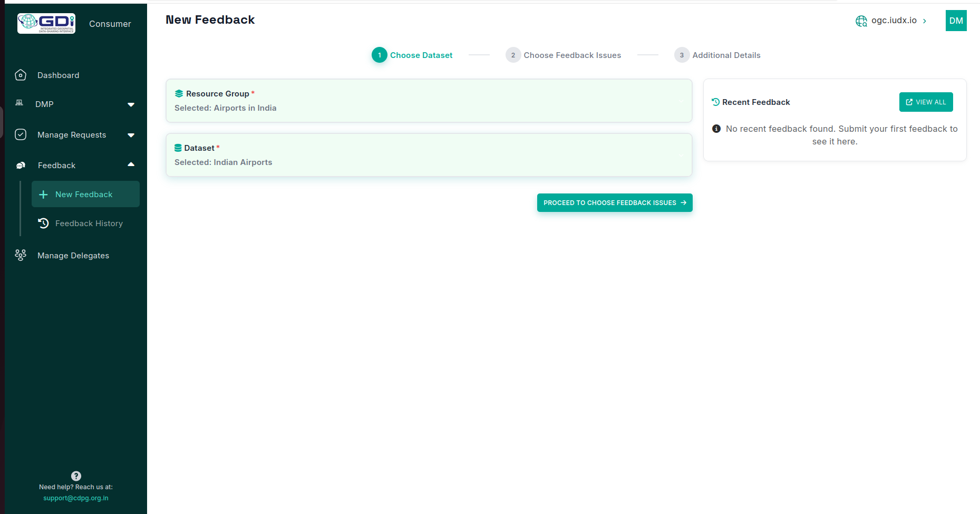The image size is (980, 514).
Task: Open the DM user avatar menu
Action: point(956,21)
